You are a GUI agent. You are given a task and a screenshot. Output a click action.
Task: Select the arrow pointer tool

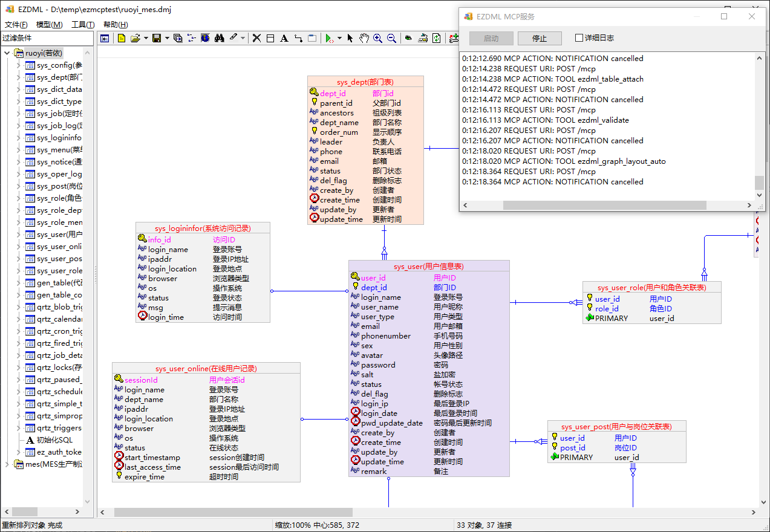(x=350, y=38)
